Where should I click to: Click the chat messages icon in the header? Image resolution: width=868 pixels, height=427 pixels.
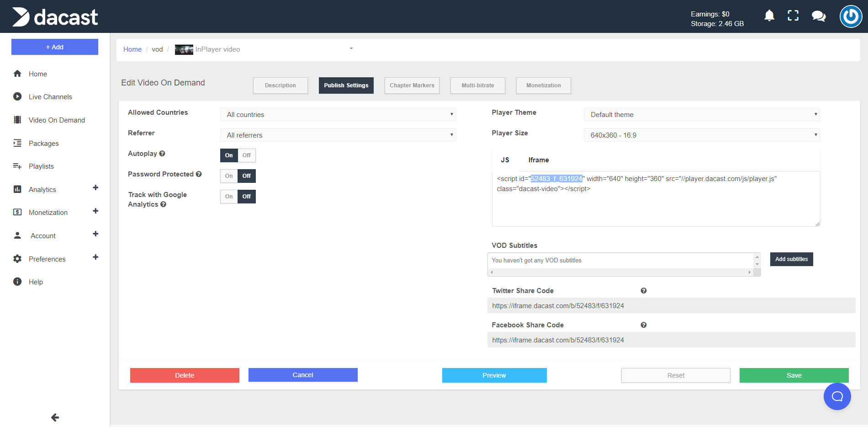tap(818, 16)
